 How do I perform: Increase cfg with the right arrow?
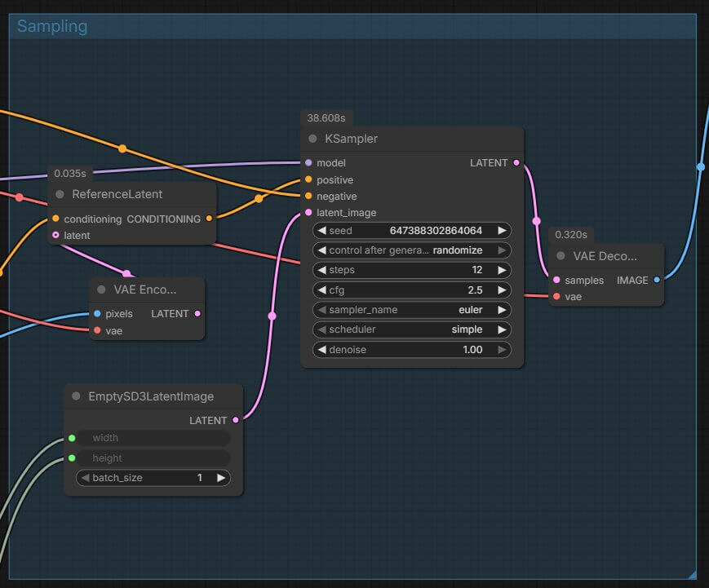pyautogui.click(x=502, y=290)
